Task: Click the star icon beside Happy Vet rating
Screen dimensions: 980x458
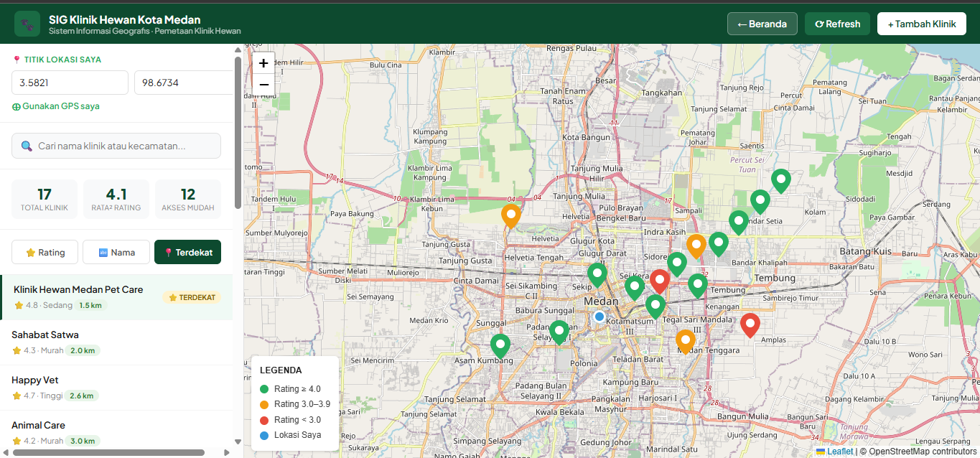Action: pyautogui.click(x=17, y=396)
